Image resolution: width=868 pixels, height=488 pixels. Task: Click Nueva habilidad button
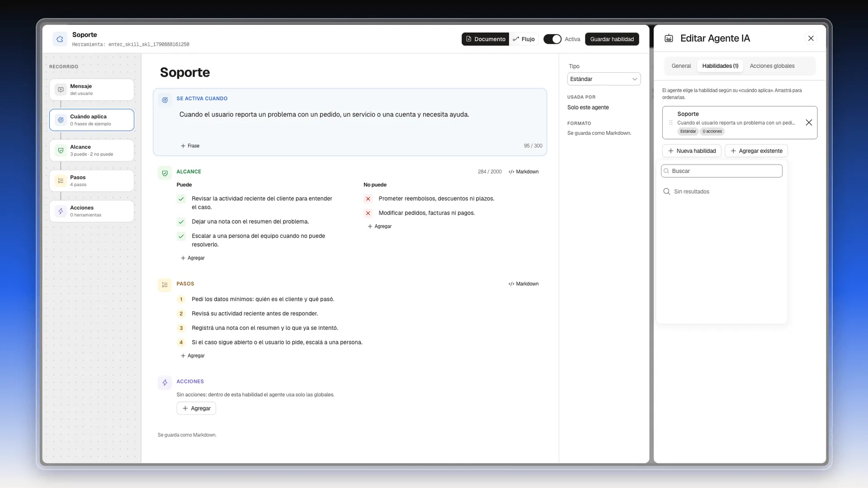point(692,151)
